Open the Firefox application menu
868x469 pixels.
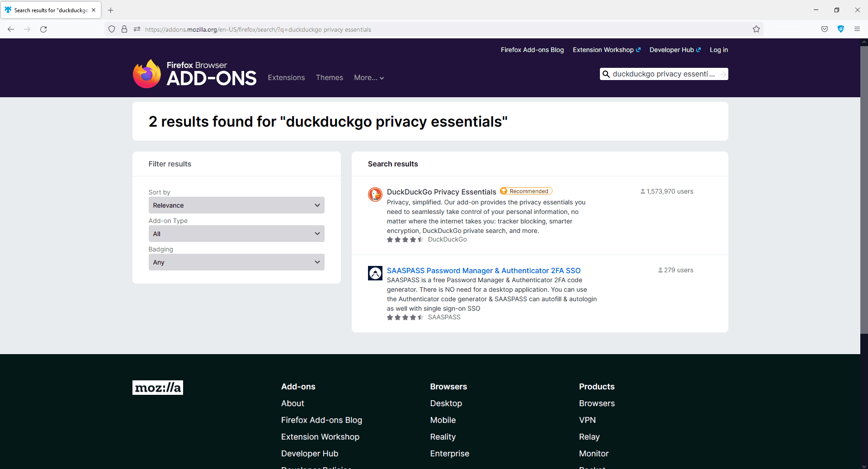point(857,29)
